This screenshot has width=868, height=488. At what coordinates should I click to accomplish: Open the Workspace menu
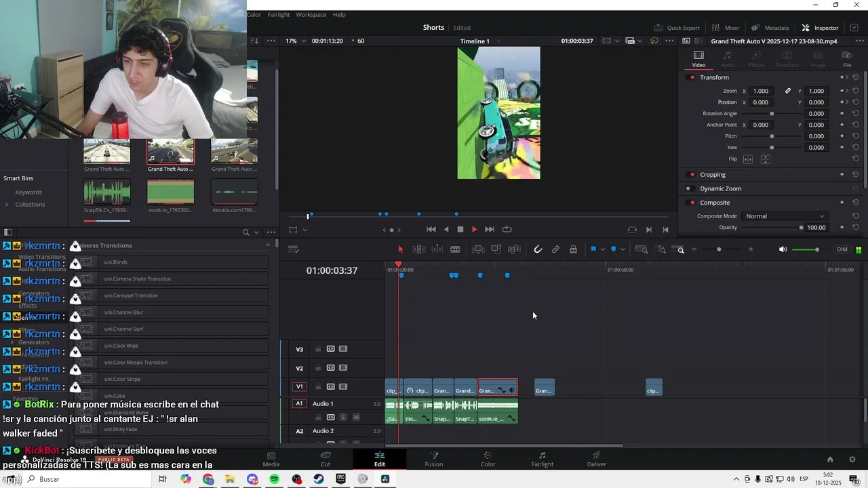coord(311,14)
